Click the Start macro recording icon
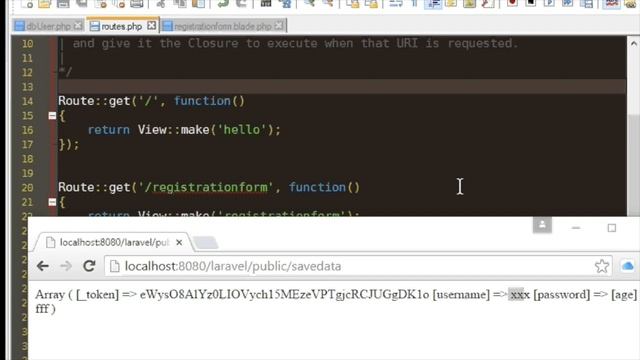This screenshot has height=360, width=640. [x=512, y=3]
